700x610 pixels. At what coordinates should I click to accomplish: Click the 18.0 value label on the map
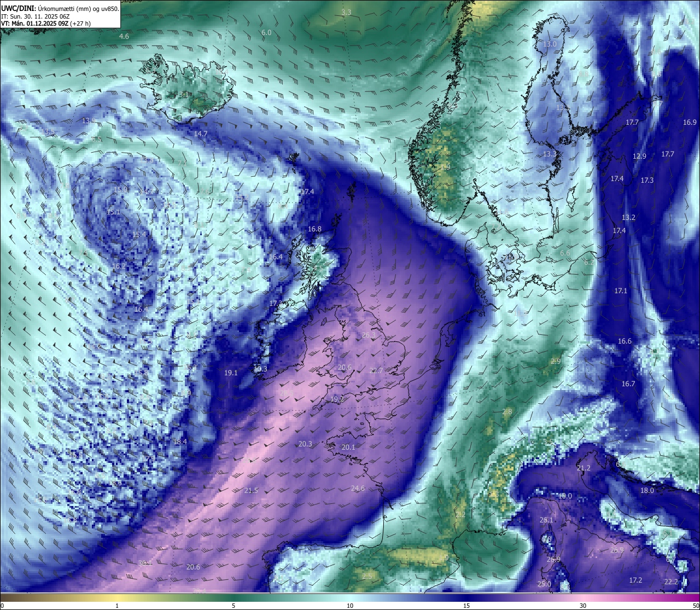click(x=647, y=491)
